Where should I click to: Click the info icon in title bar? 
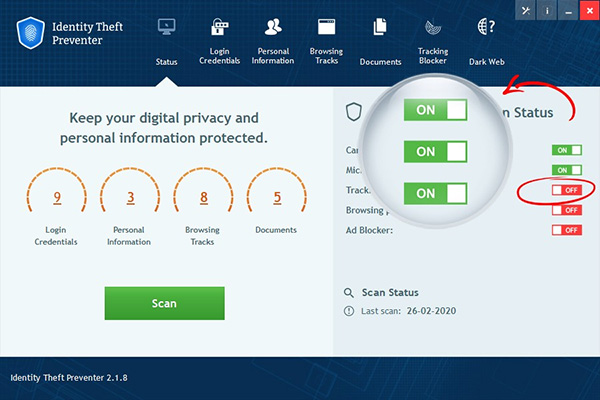point(547,11)
